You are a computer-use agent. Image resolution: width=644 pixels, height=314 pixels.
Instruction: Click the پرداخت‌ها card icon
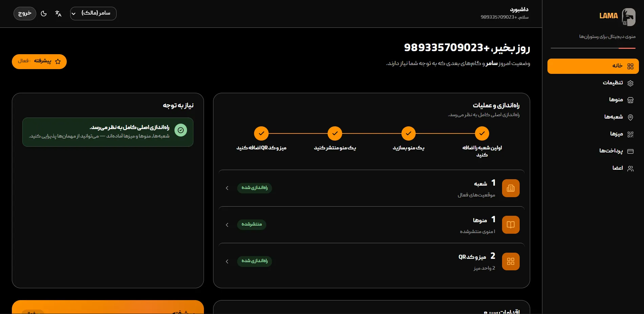(630, 151)
